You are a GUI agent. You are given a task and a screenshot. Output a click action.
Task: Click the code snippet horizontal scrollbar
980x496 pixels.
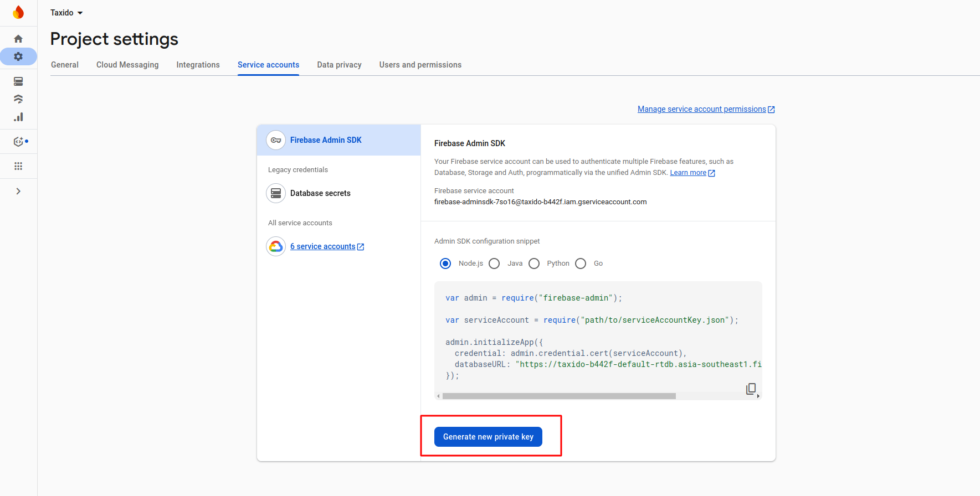[558, 396]
